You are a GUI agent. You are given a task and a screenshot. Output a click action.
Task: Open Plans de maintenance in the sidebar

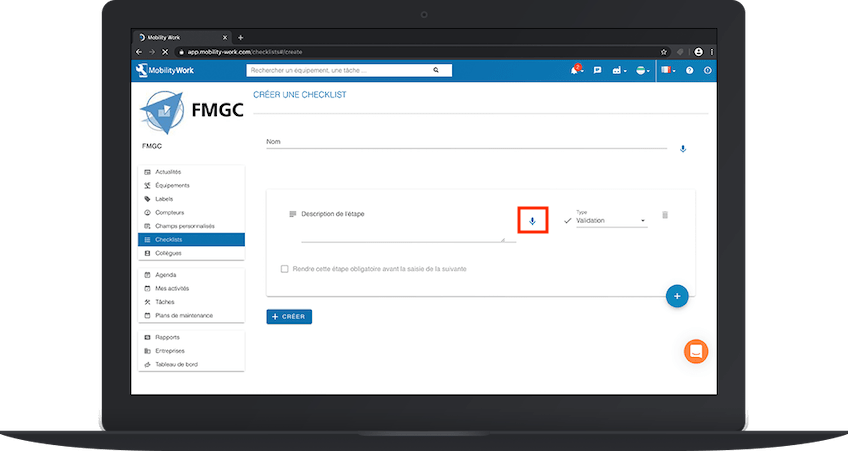191,315
